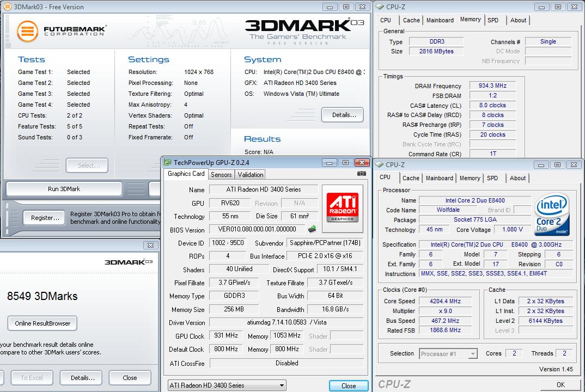
Task: Close GPU-Z with the red X
Action: coord(362,163)
